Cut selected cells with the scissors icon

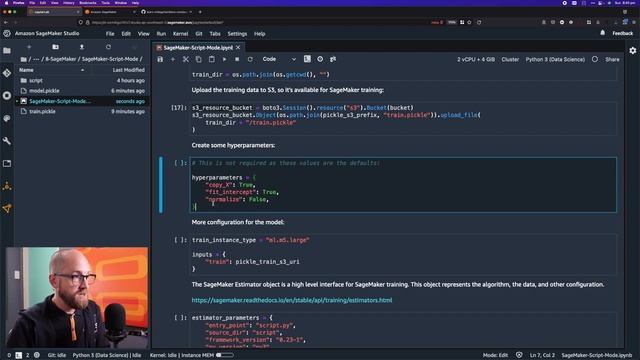186,59
